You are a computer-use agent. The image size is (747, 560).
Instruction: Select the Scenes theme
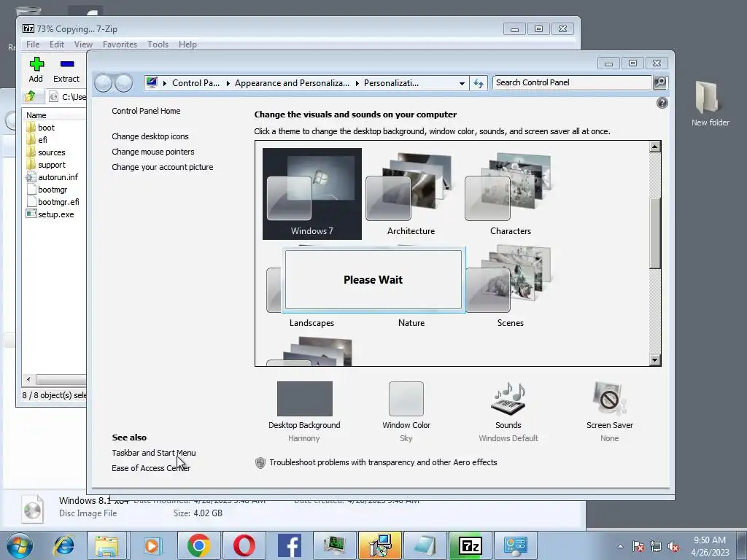point(510,286)
